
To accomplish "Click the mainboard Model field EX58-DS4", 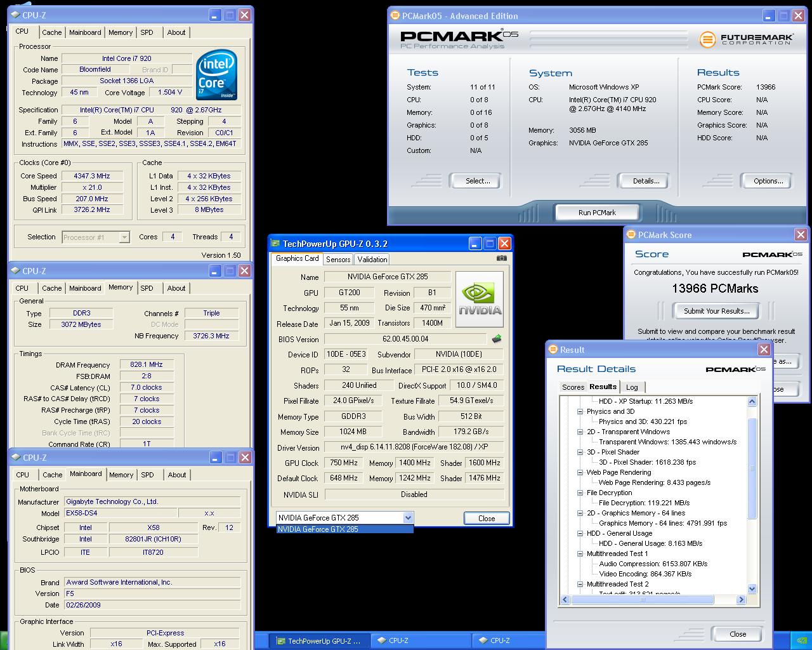I will (121, 513).
